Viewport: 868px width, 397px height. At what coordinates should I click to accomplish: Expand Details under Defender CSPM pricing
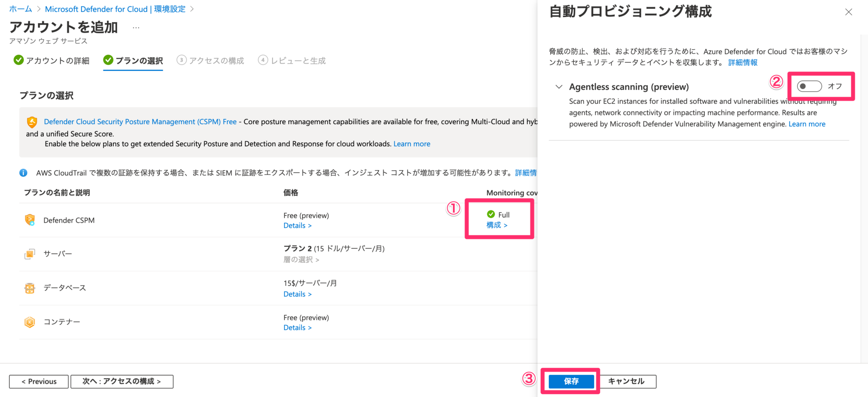point(297,225)
